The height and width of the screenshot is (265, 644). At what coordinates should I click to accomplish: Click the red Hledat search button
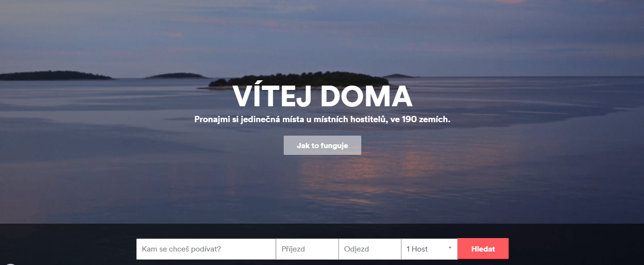(x=483, y=249)
